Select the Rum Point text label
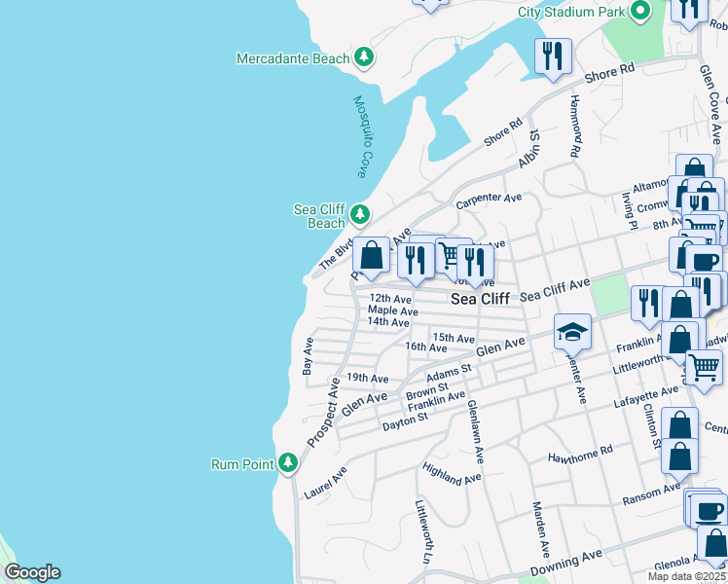The image size is (728, 584). coord(242,464)
